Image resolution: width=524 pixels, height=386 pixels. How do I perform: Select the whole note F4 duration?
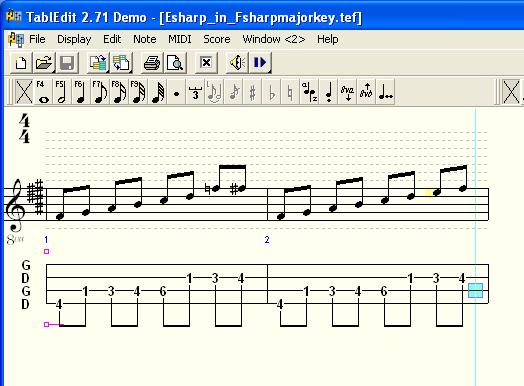pos(43,92)
